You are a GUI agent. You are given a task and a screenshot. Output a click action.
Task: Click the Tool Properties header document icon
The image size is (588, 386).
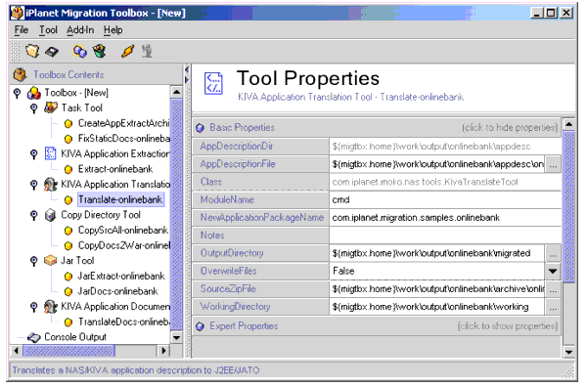click(213, 83)
